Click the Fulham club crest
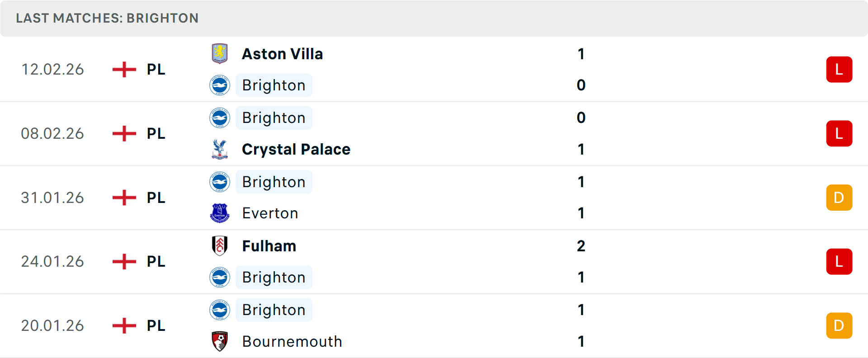Viewport: 868px width, 358px height. pos(220,246)
